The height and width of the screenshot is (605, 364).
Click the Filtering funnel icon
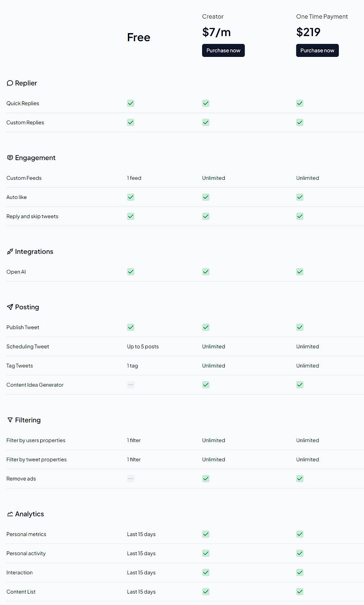(10, 420)
